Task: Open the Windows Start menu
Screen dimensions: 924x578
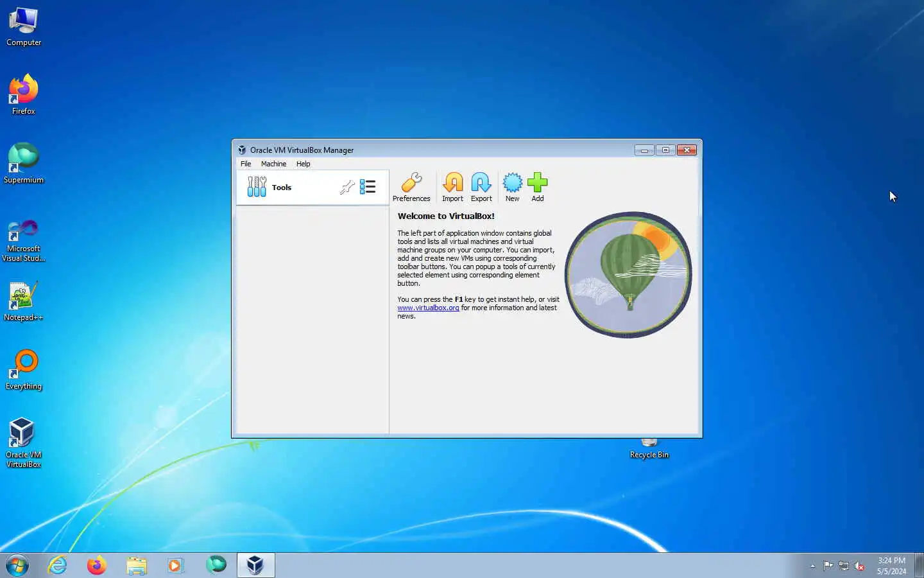Action: pyautogui.click(x=17, y=566)
